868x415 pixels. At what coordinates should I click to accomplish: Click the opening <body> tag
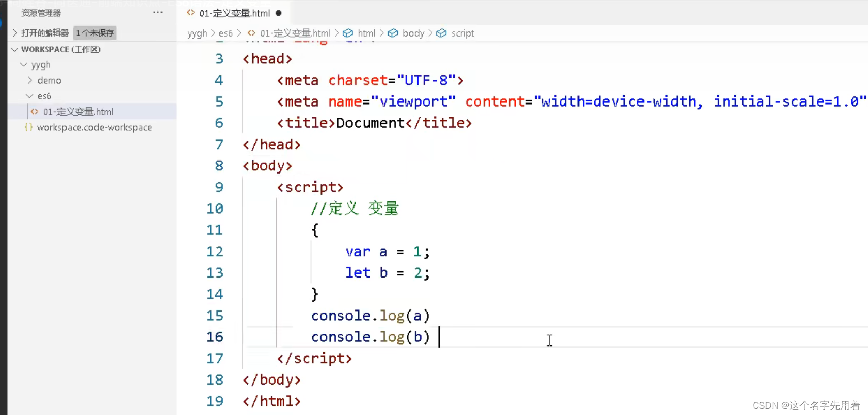(267, 166)
